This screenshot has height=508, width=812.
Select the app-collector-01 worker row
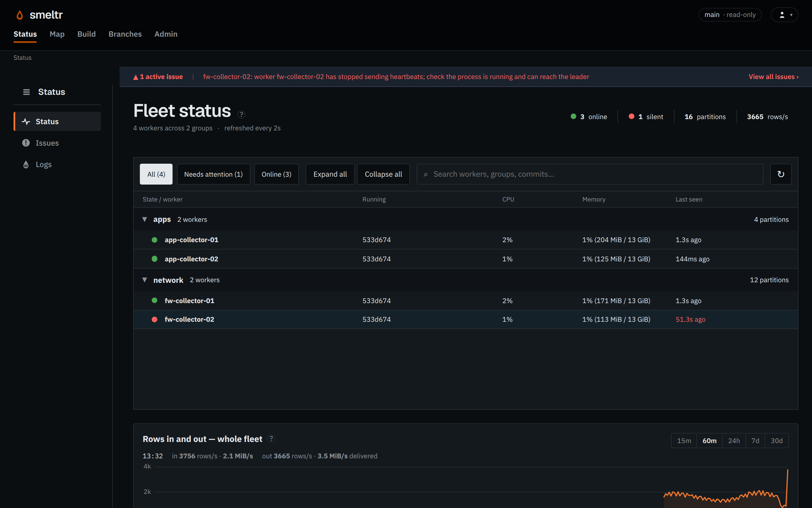point(466,240)
